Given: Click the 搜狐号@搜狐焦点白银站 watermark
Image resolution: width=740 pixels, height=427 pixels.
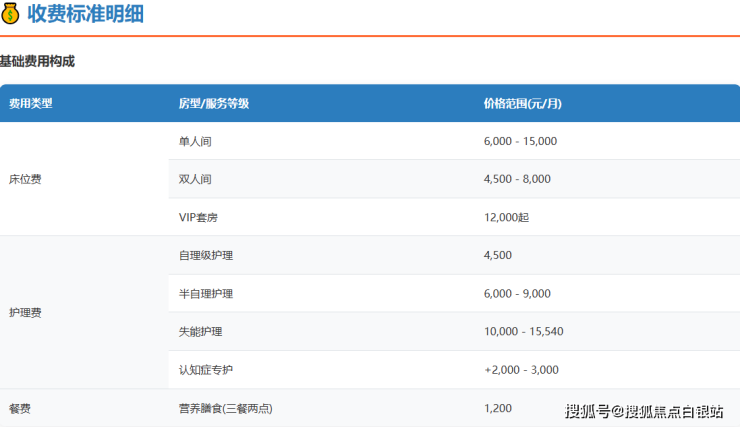Looking at the screenshot, I should 645,411.
